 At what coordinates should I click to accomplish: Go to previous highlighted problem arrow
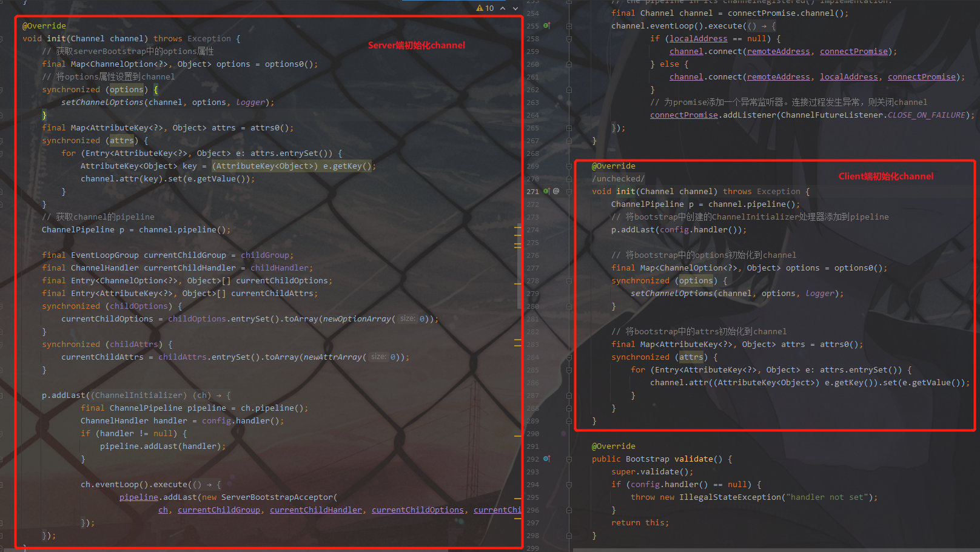(x=503, y=8)
